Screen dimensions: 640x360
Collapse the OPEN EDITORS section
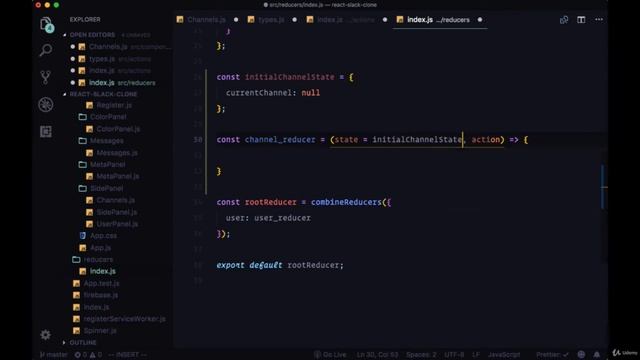point(92,35)
